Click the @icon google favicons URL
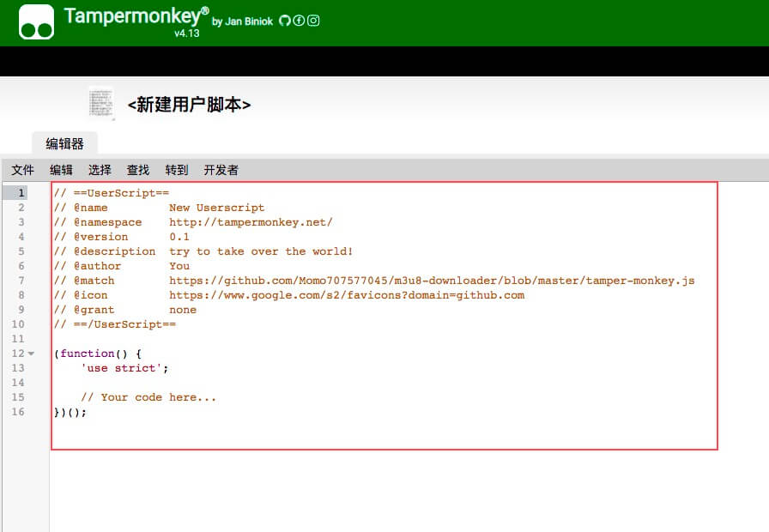The image size is (769, 532). click(x=347, y=295)
